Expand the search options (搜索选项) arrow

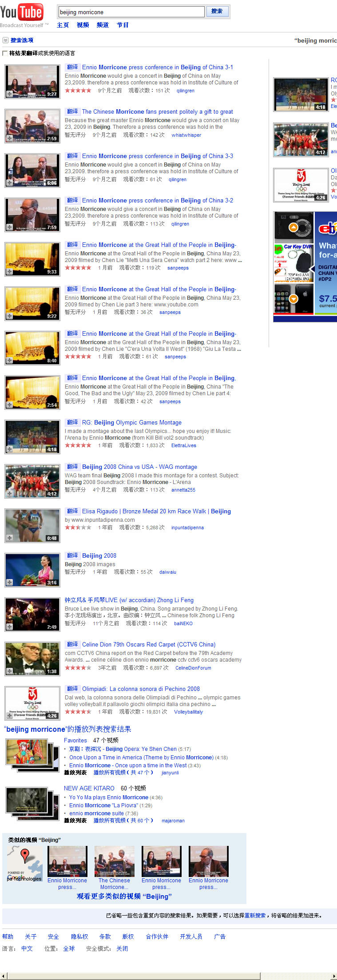pyautogui.click(x=5, y=40)
